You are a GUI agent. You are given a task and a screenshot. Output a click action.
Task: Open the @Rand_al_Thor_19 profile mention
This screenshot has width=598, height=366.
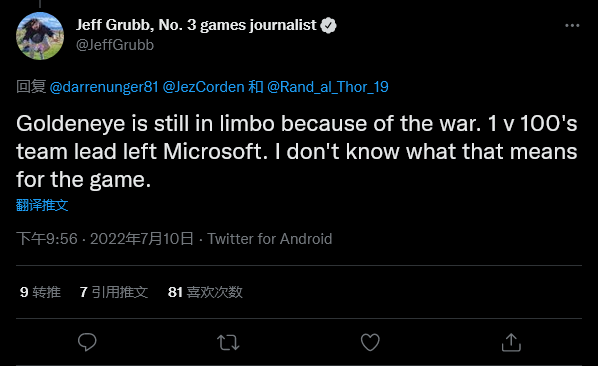point(328,87)
